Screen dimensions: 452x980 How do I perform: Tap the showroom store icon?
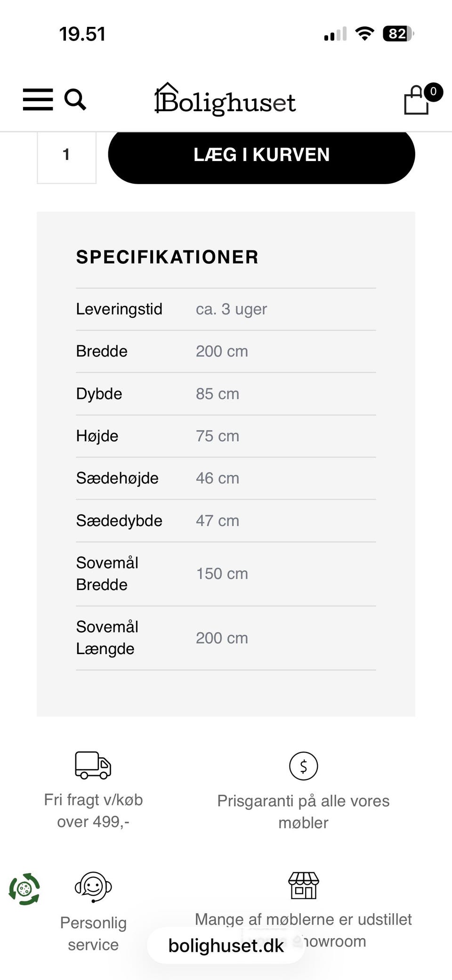(x=303, y=885)
